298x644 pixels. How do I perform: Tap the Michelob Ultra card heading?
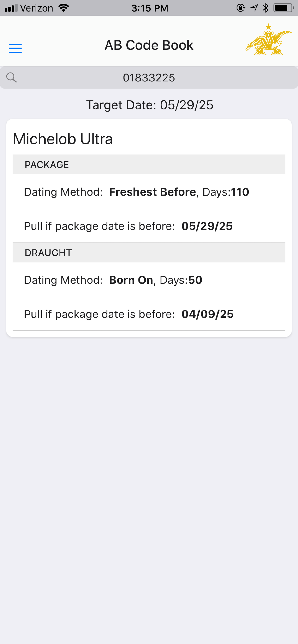click(63, 139)
